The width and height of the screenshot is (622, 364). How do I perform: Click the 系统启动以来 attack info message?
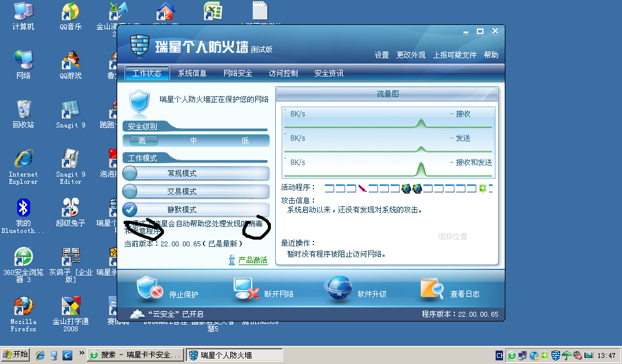coord(355,210)
